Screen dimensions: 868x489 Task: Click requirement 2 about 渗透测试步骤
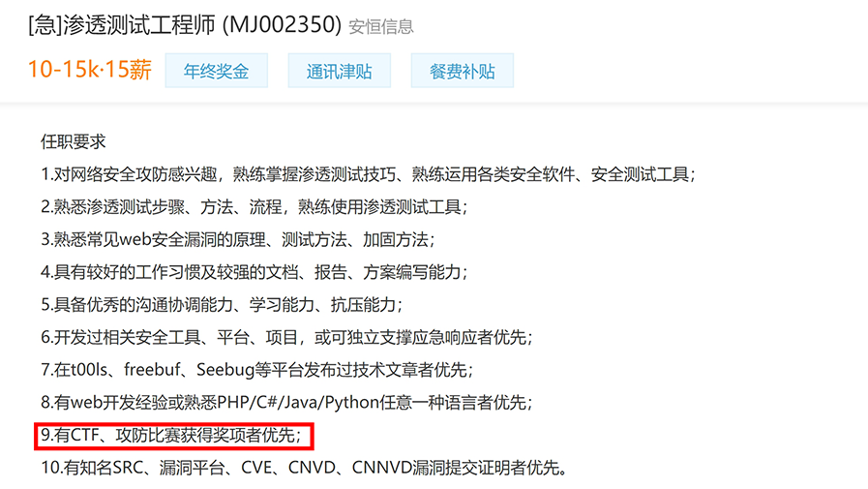(x=254, y=207)
